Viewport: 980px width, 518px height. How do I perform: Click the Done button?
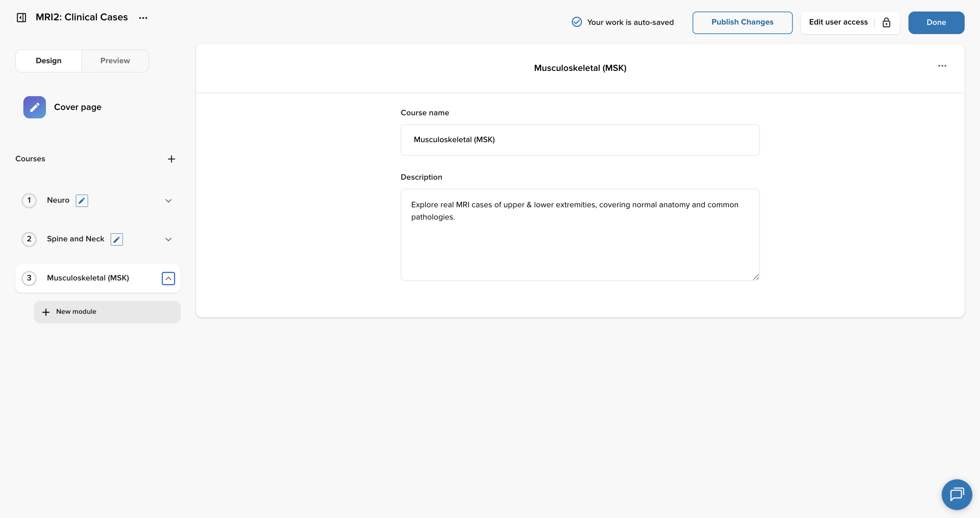point(936,23)
